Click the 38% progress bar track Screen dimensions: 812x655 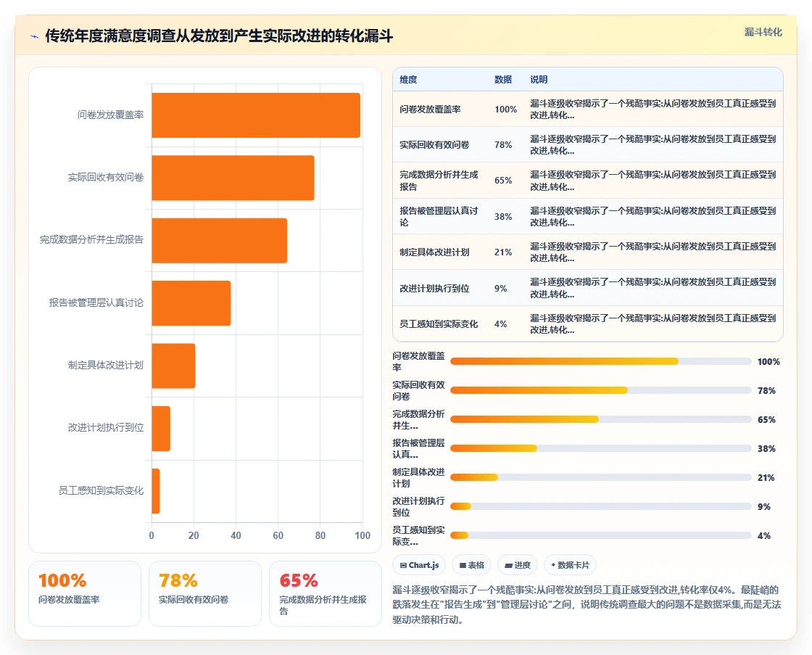(601, 448)
